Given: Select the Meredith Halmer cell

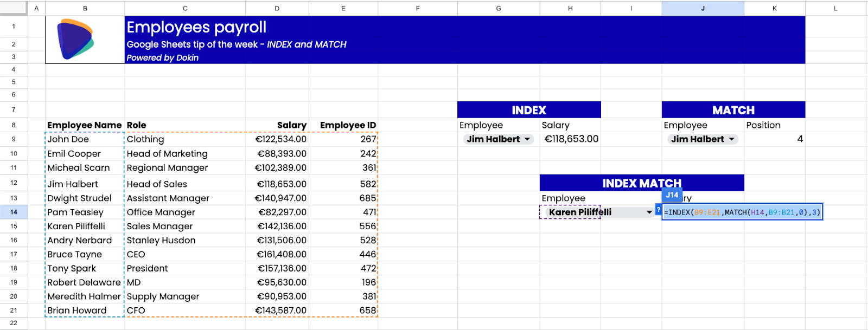Looking at the screenshot, I should click(x=85, y=297).
